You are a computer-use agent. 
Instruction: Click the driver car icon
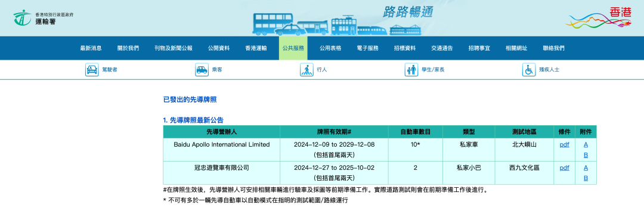tap(92, 70)
